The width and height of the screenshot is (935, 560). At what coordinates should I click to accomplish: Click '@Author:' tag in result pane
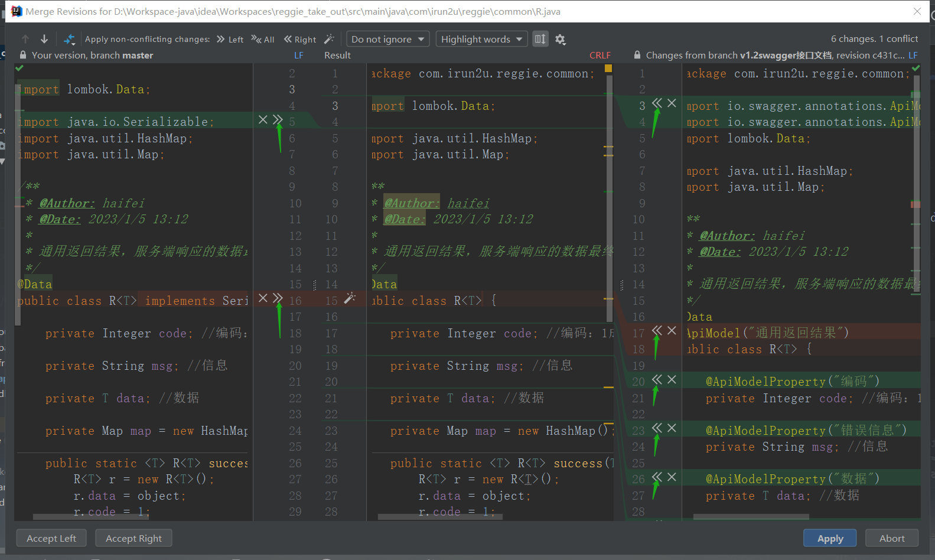[x=412, y=203]
